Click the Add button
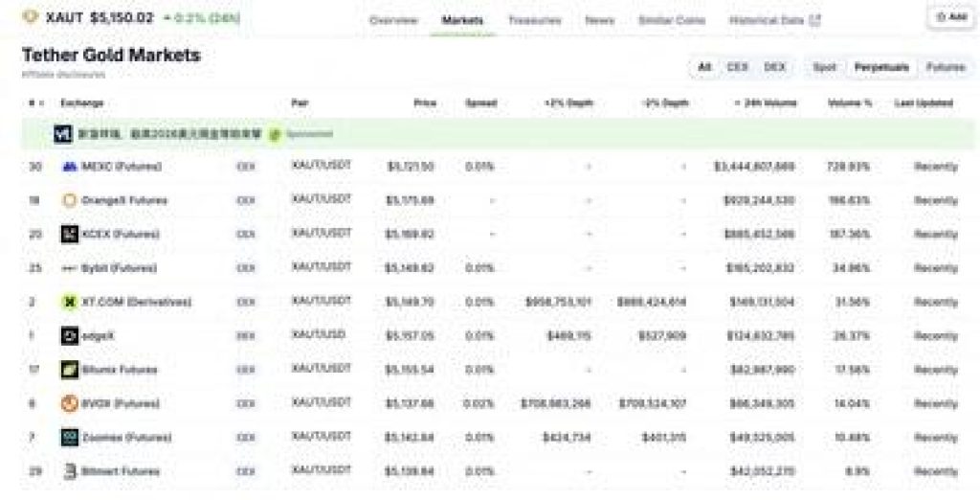 pyautogui.click(x=950, y=17)
